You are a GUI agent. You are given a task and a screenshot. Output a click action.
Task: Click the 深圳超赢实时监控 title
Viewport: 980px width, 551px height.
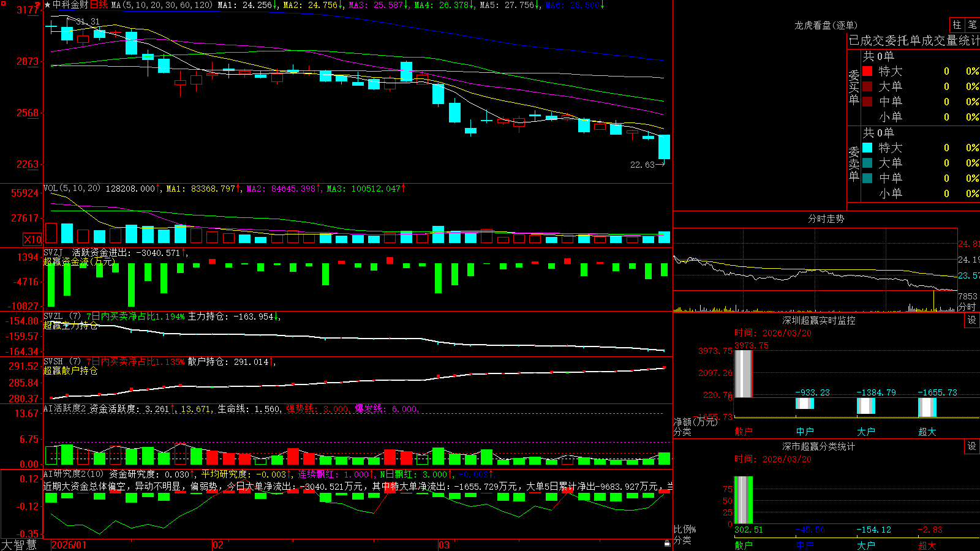pyautogui.click(x=818, y=320)
